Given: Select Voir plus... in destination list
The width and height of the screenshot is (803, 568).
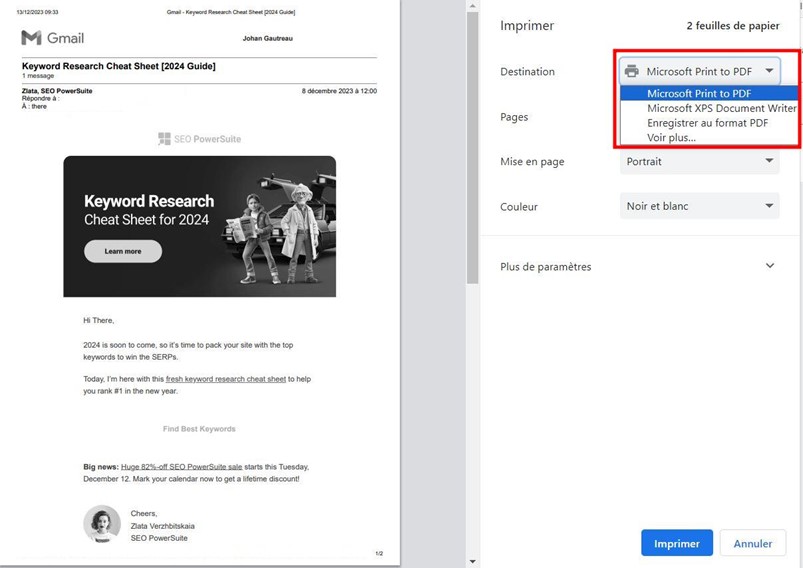Looking at the screenshot, I should coord(709,138).
